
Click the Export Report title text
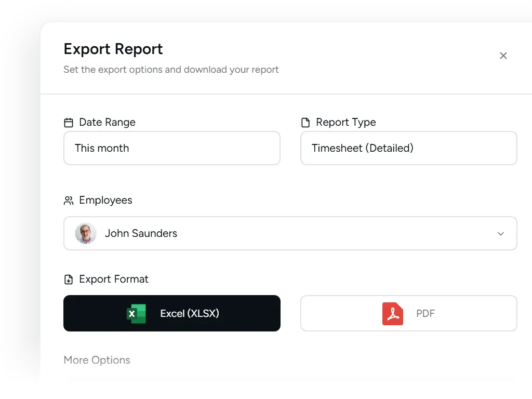(x=113, y=49)
